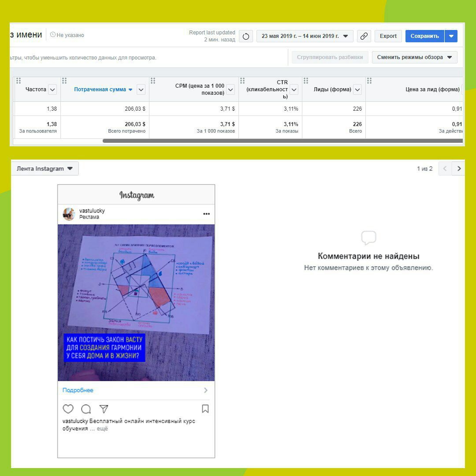Click the Export button
The image size is (476, 476).
[388, 36]
